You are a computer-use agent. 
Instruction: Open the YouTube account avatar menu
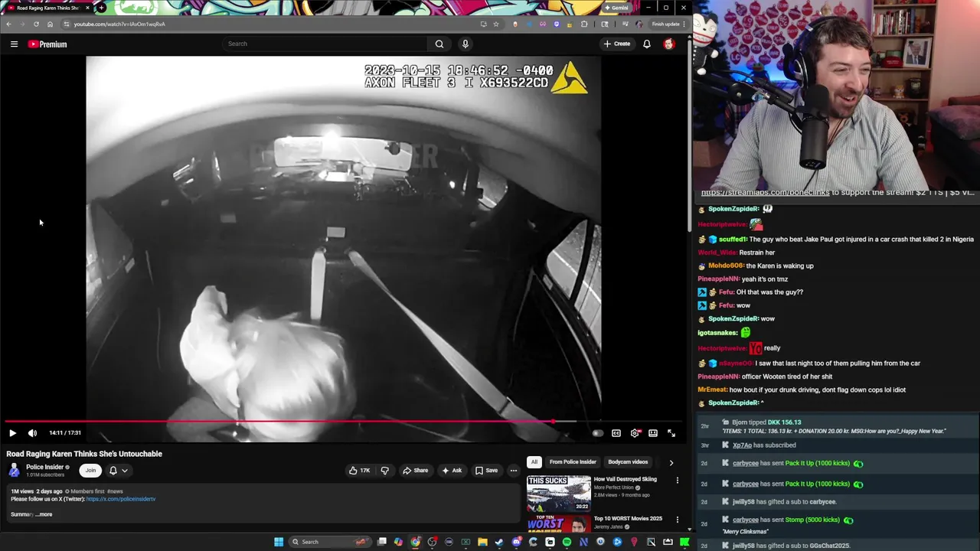tap(669, 44)
